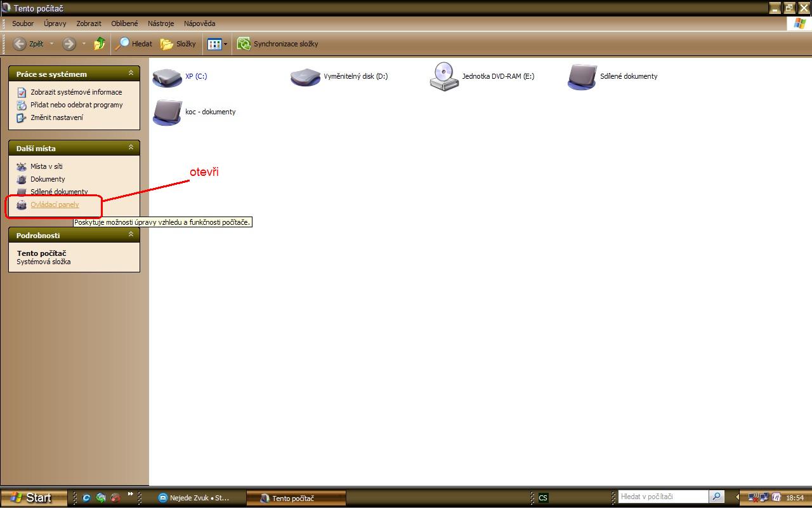The image size is (812, 508).
Task: Click the Tento počítač title bar icon
Action: coord(6,8)
